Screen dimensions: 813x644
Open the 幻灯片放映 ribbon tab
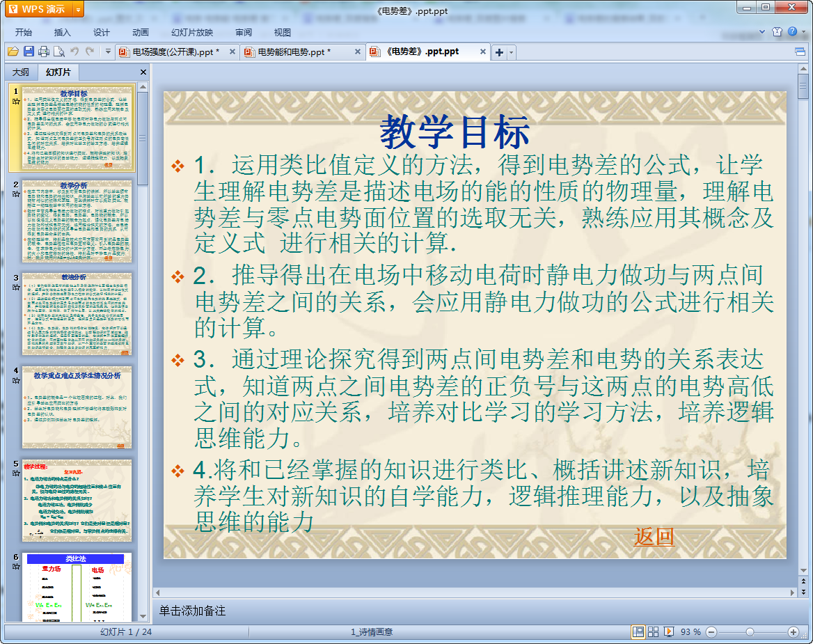pos(192,32)
